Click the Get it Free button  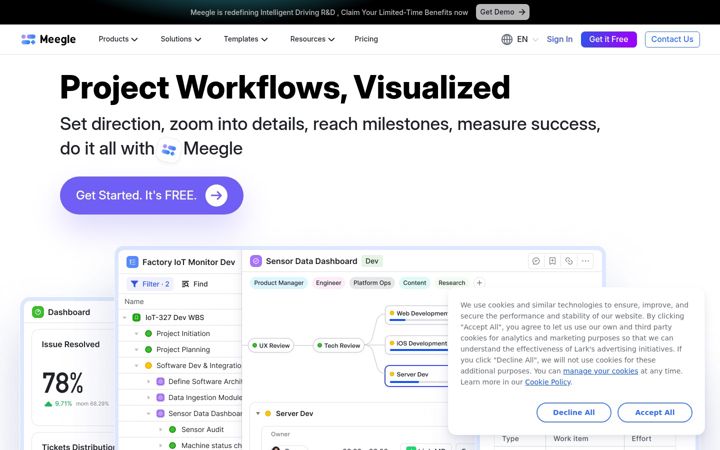click(x=608, y=39)
